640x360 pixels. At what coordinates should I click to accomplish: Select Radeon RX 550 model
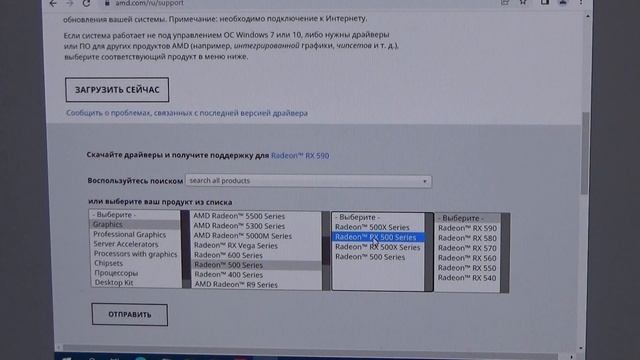coord(468,268)
